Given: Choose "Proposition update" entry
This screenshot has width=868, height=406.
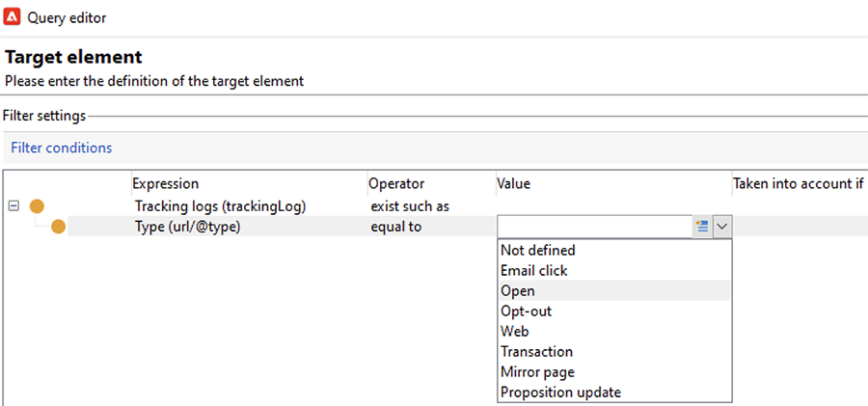Looking at the screenshot, I should [x=560, y=392].
